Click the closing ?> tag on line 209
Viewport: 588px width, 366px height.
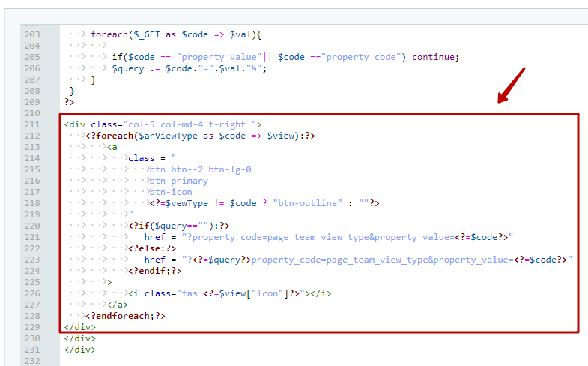pos(70,102)
